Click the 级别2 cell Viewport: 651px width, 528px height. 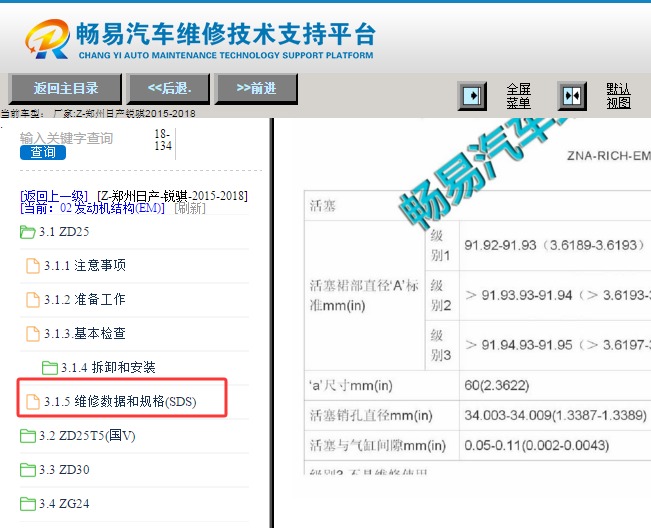[441, 296]
